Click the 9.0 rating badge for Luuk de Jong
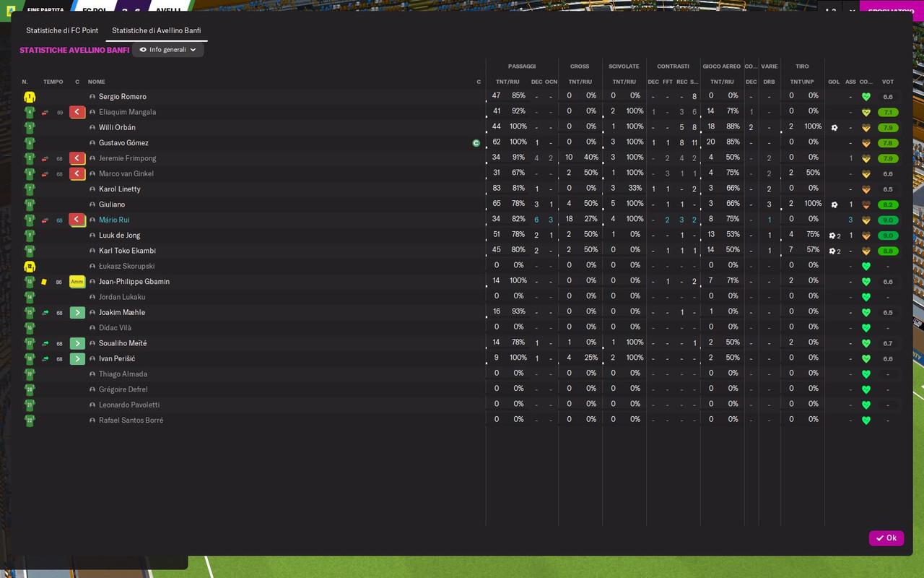The width and height of the screenshot is (924, 578). (888, 236)
